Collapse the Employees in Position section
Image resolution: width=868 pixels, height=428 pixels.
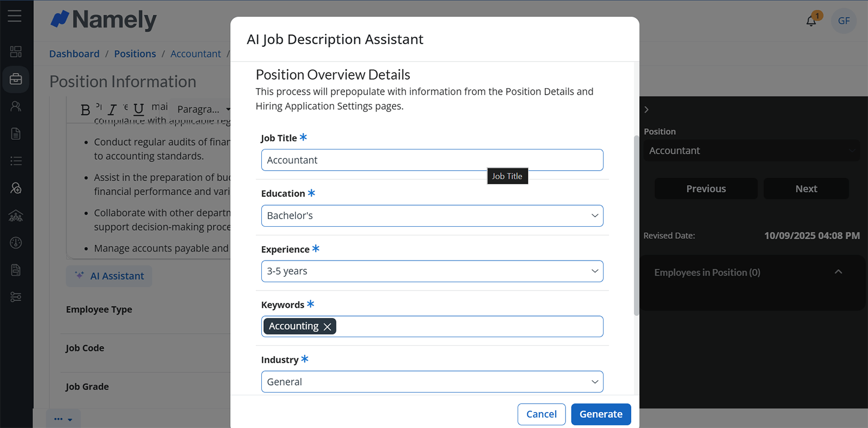coord(838,272)
